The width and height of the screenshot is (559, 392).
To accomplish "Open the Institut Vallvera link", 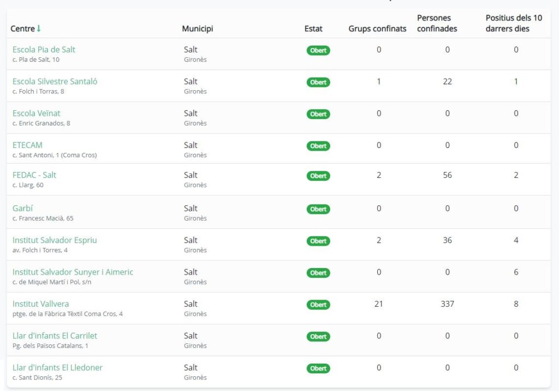I will click(40, 304).
